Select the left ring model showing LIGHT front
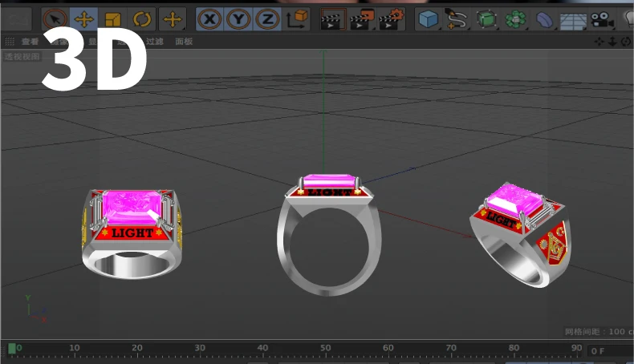Image resolution: width=634 pixels, height=364 pixels. click(132, 233)
